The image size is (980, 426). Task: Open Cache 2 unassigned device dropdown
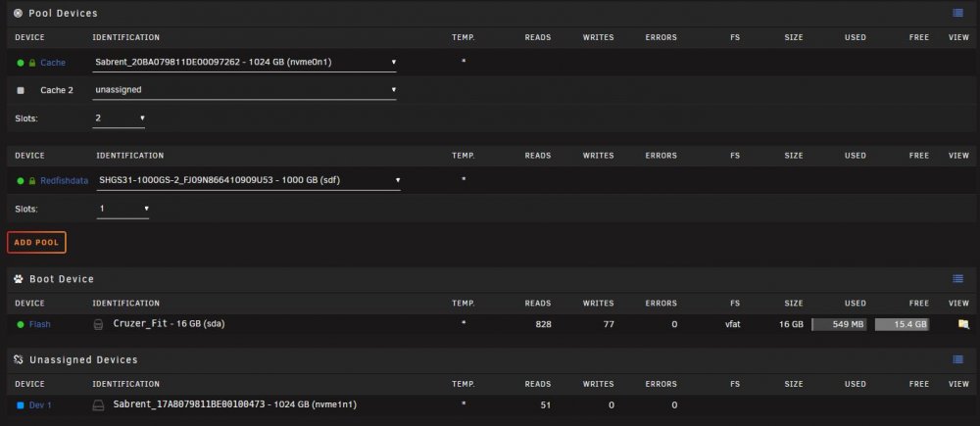(x=244, y=90)
